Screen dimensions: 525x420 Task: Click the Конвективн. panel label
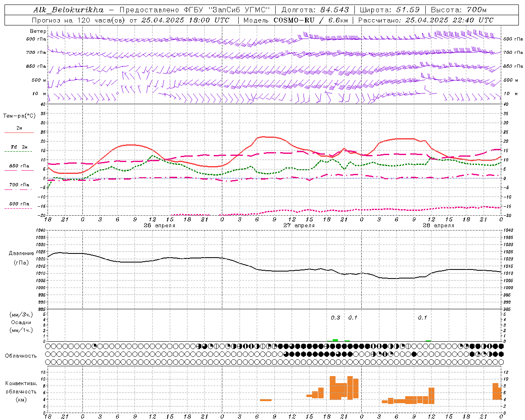pyautogui.click(x=21, y=383)
